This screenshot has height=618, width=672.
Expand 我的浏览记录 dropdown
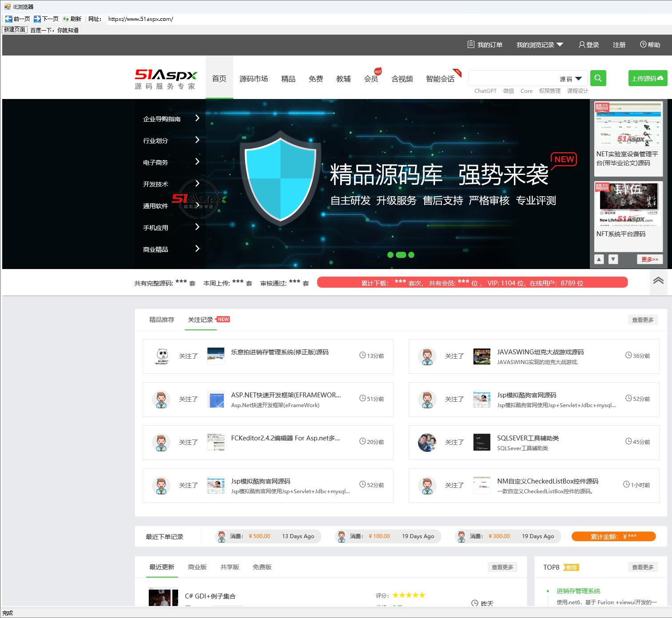(540, 45)
